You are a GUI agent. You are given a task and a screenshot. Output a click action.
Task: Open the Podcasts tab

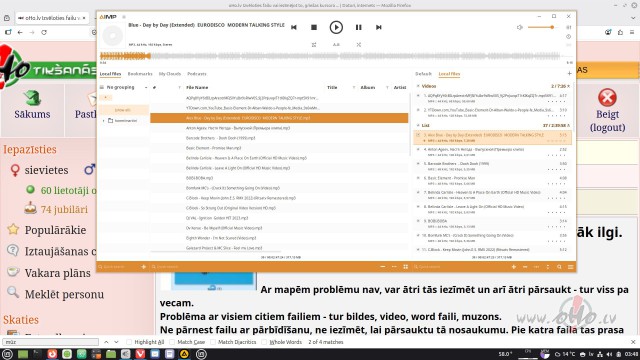click(197, 74)
